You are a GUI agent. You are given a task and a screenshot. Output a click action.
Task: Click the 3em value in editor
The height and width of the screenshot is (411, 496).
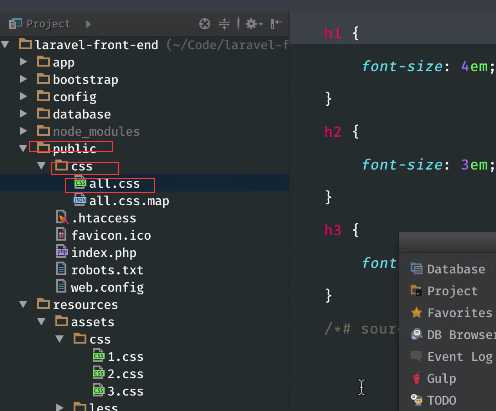[x=475, y=165]
